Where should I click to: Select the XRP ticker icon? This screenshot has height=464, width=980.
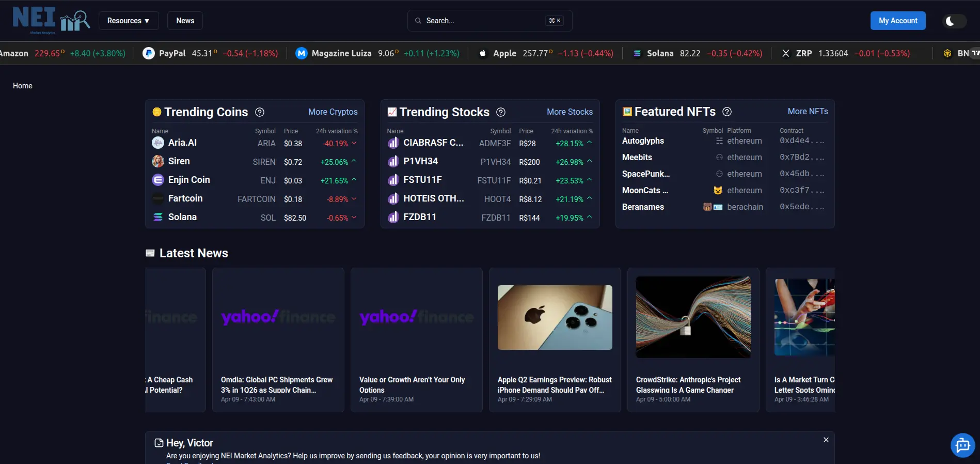786,53
